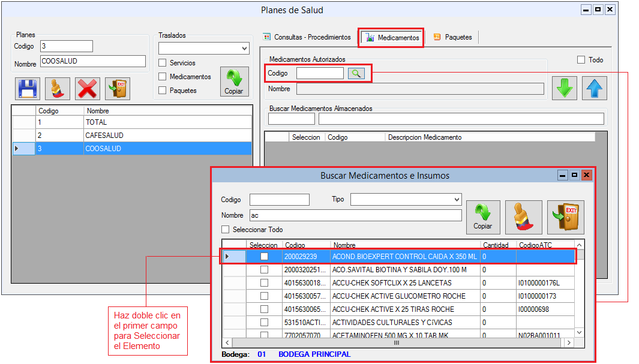Image resolution: width=639 pixels, height=364 pixels.
Task: Click the magnifier search icon beside Codigo
Action: [x=356, y=73]
